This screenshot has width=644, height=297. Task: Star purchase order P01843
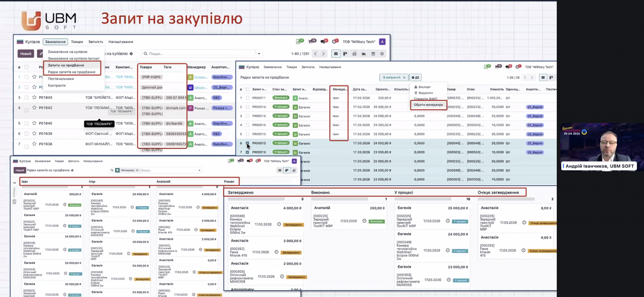[x=34, y=97]
